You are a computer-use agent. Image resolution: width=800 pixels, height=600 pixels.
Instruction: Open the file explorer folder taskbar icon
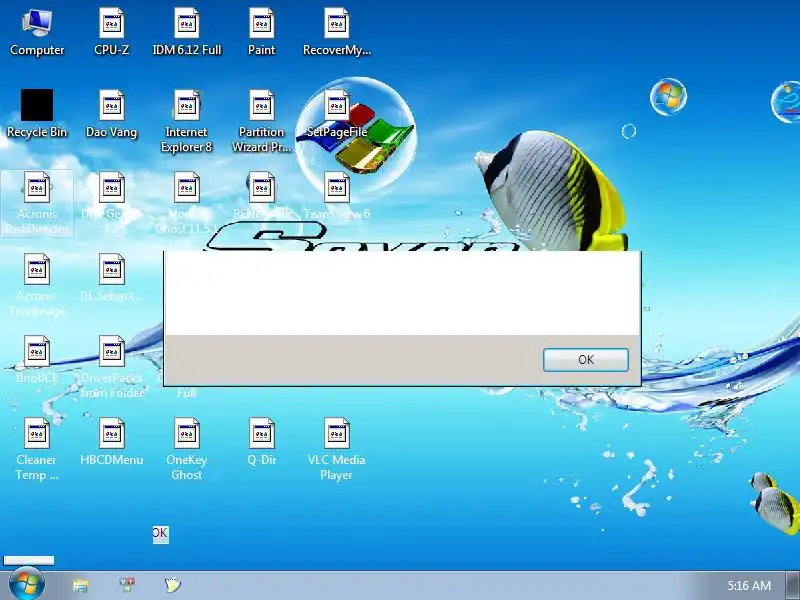coord(80,585)
